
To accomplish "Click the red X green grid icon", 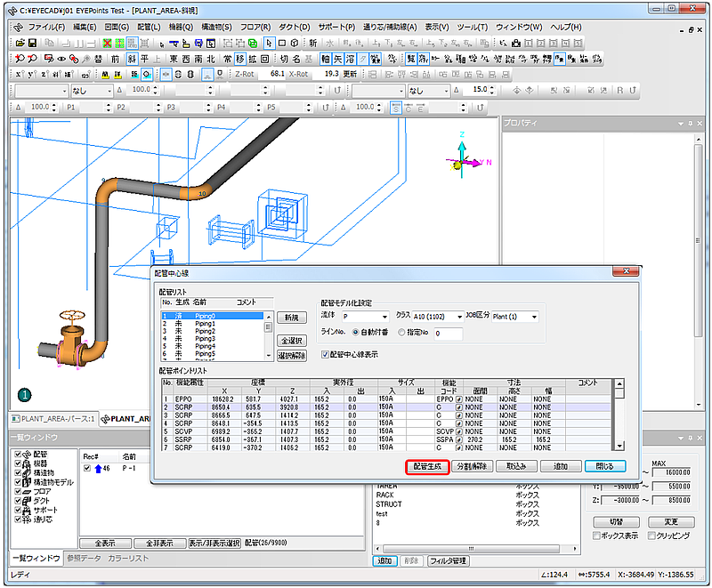I will [x=107, y=43].
